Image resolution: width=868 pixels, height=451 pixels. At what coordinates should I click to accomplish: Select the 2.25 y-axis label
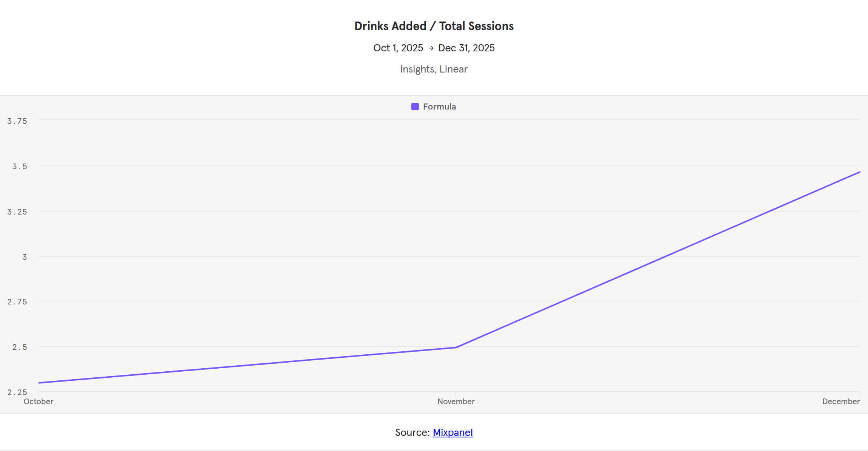pyautogui.click(x=18, y=392)
